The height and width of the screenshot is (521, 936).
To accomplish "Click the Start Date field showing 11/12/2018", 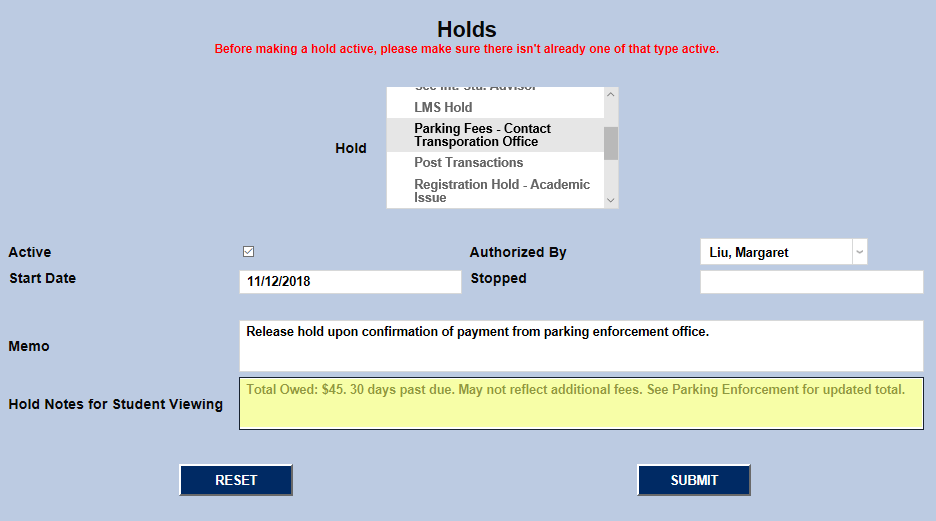I will click(350, 282).
